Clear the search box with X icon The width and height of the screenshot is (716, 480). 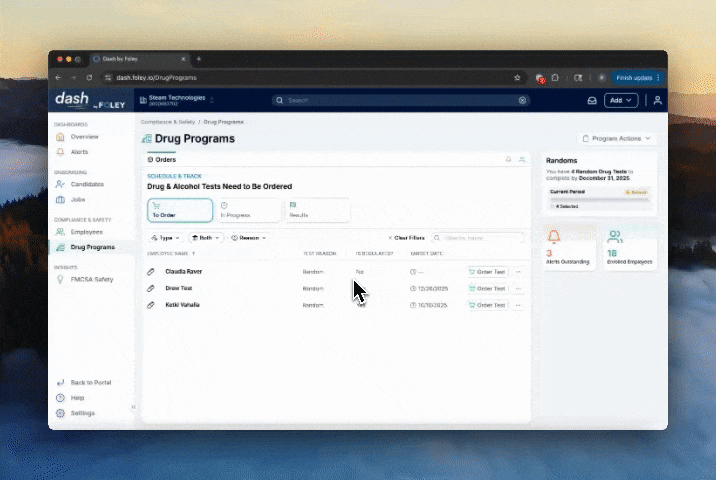[522, 101]
